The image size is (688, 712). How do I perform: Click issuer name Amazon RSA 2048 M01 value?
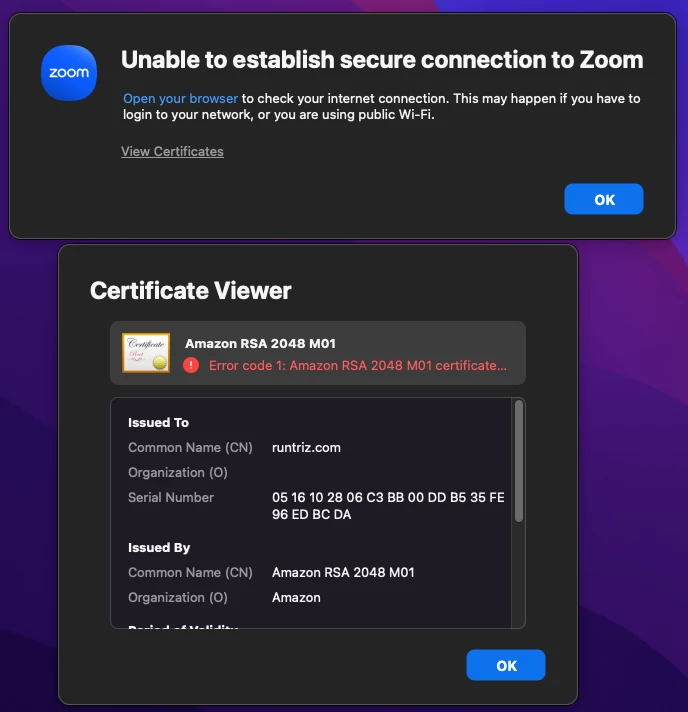point(343,573)
